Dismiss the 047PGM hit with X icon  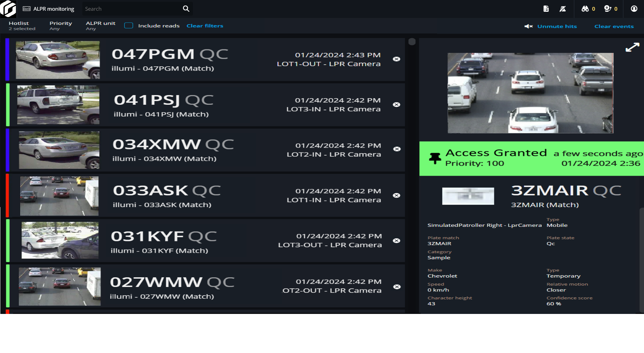point(396,59)
